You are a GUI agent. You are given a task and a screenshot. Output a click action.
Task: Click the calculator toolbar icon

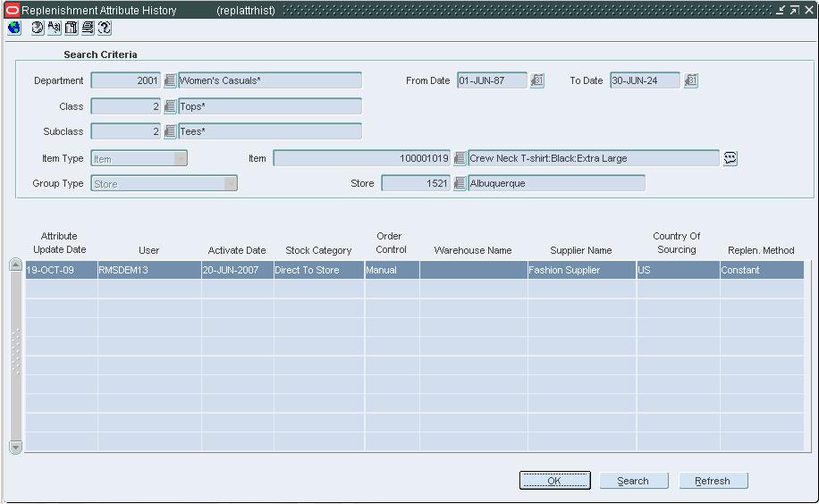(71, 28)
